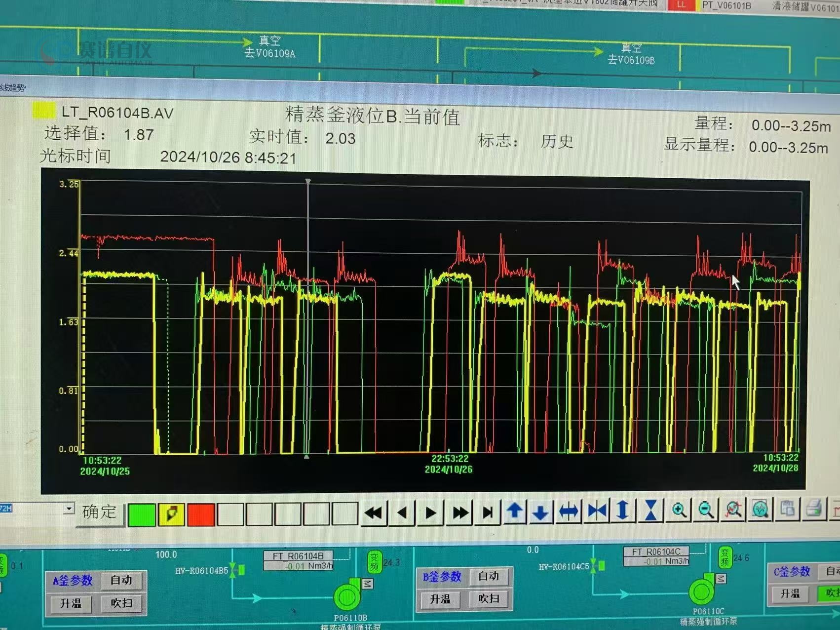
Task: Click the blue vertical double-arrow icon
Action: [x=623, y=511]
